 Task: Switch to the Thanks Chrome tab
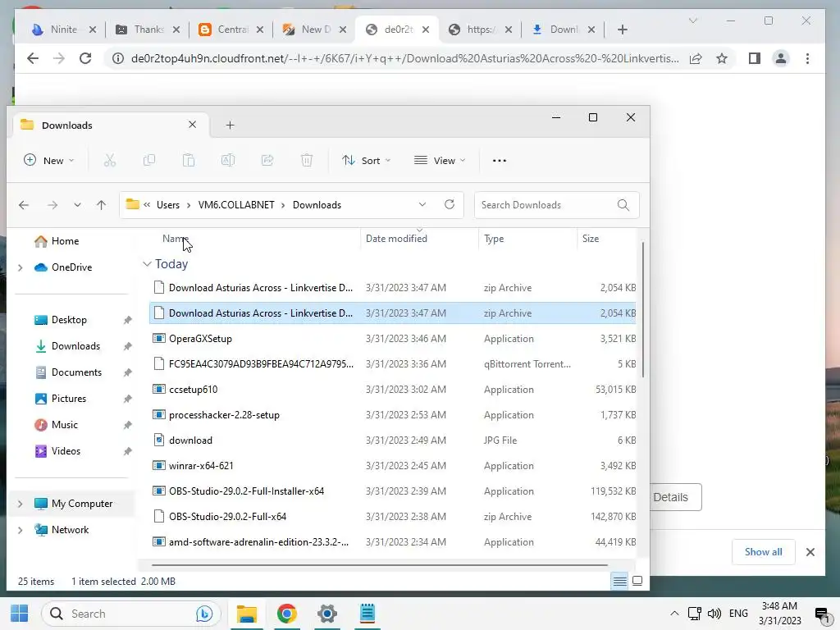[x=148, y=30]
